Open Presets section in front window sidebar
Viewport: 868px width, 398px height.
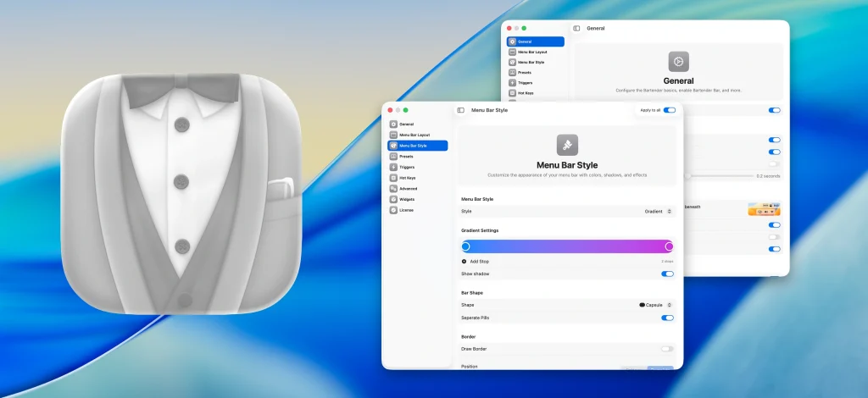click(406, 157)
